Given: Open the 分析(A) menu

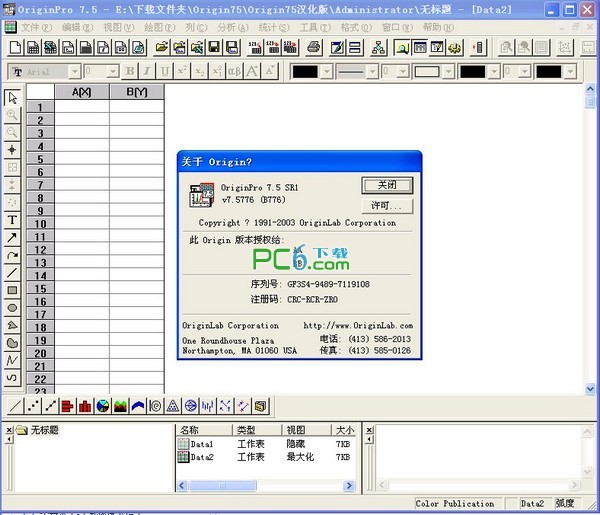Looking at the screenshot, I should coord(233,28).
